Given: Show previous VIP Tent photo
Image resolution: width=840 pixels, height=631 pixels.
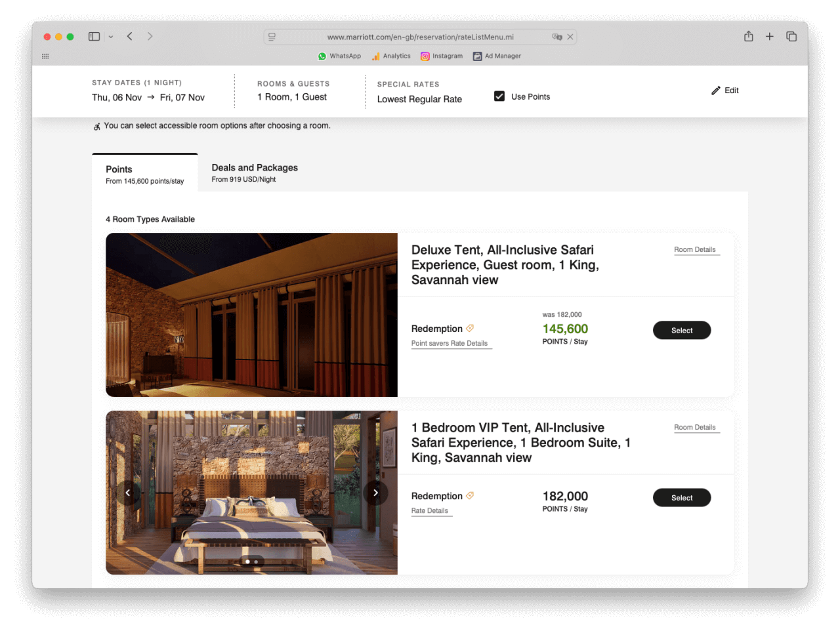Looking at the screenshot, I should click(x=128, y=493).
